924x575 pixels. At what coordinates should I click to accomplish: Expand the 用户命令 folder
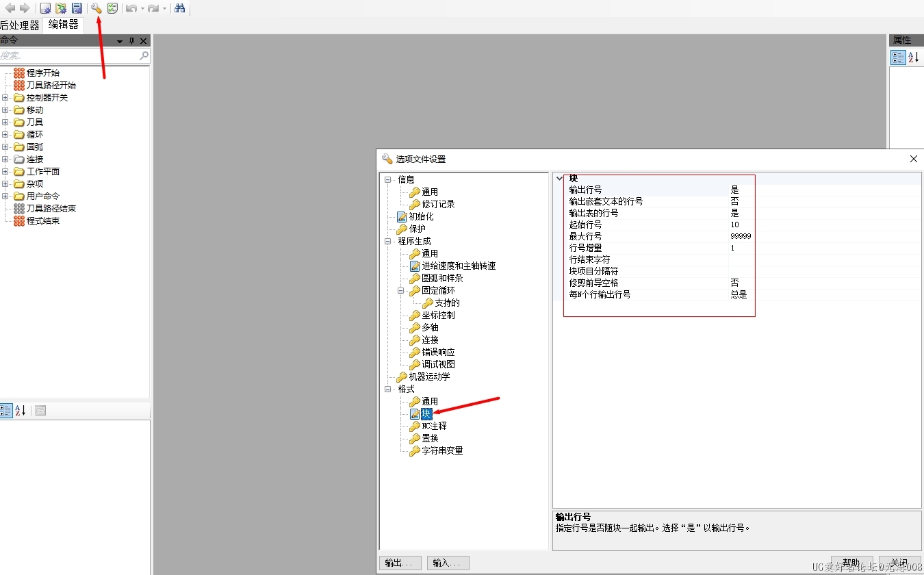coord(5,196)
